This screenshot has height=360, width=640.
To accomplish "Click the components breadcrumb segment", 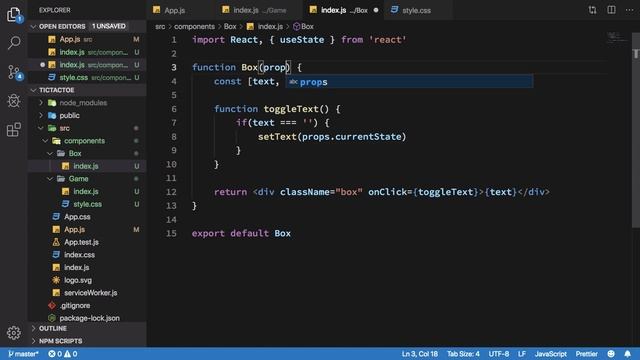I will (x=194, y=27).
